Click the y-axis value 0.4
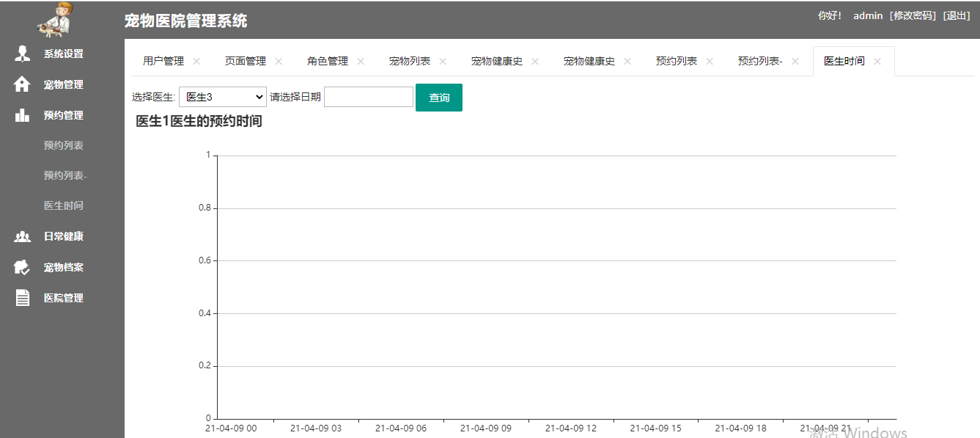Viewport: 980px width, 438px height. pos(205,313)
